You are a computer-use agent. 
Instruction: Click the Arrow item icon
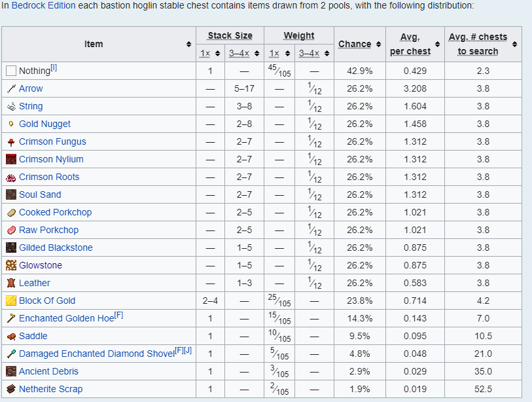pos(11,88)
